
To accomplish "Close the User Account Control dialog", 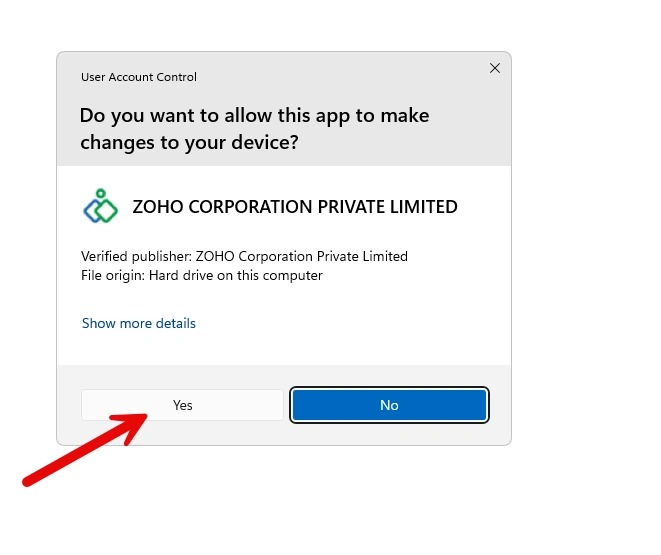I will coord(494,68).
